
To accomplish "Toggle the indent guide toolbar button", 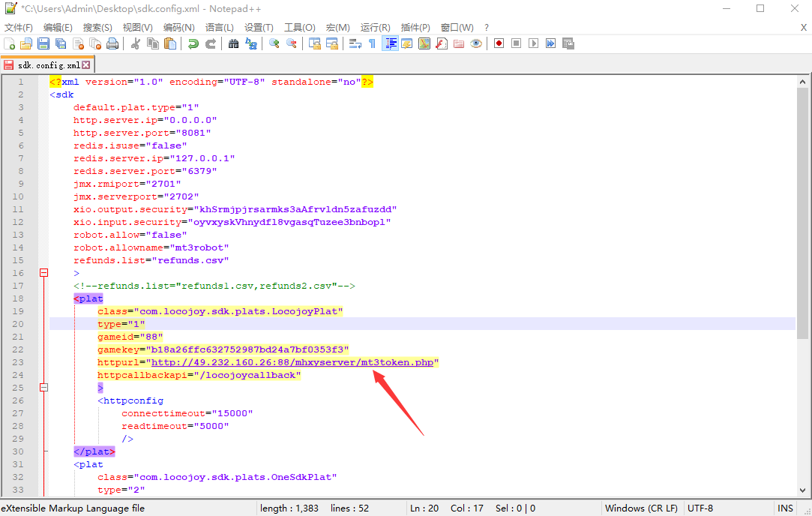I will (390, 43).
